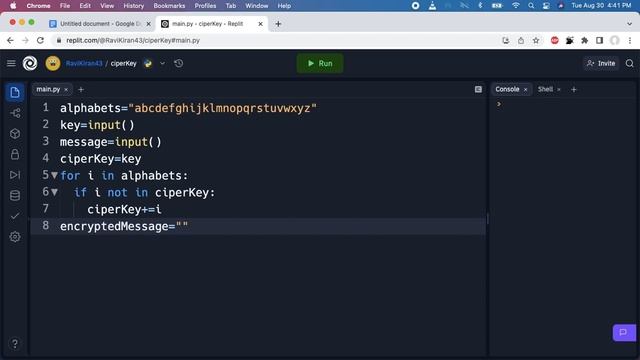Open the search magnifier in Replit header
This screenshot has height=360, width=640.
coord(629,63)
